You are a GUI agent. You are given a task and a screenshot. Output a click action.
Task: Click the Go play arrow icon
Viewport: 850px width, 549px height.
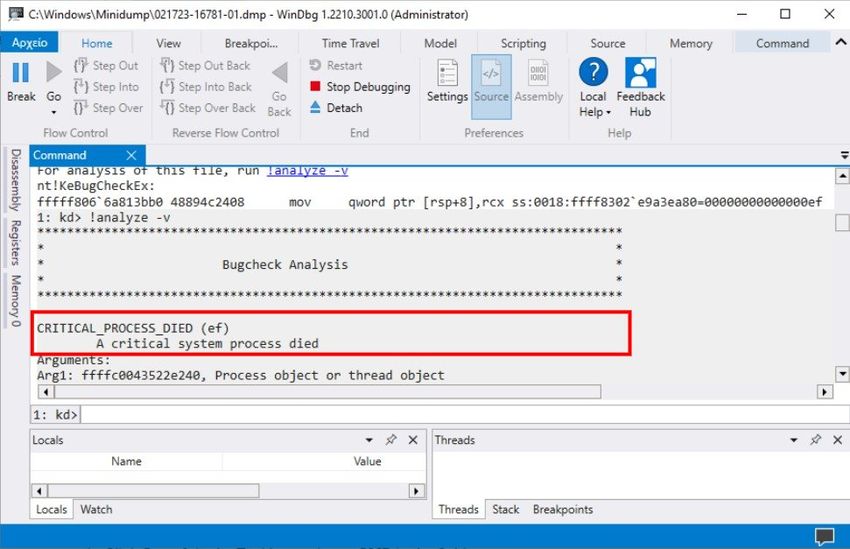[54, 72]
